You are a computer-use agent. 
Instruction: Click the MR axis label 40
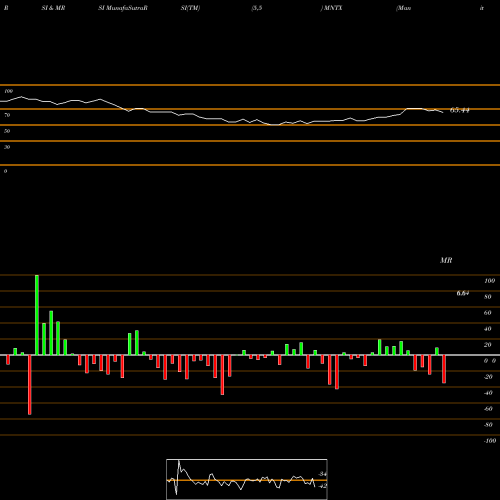[x=488, y=329]
